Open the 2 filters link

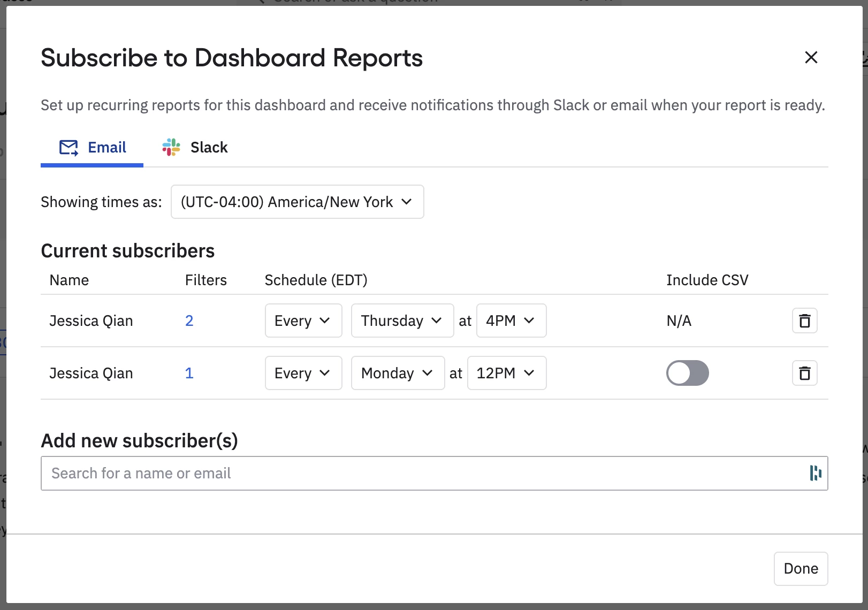click(189, 321)
